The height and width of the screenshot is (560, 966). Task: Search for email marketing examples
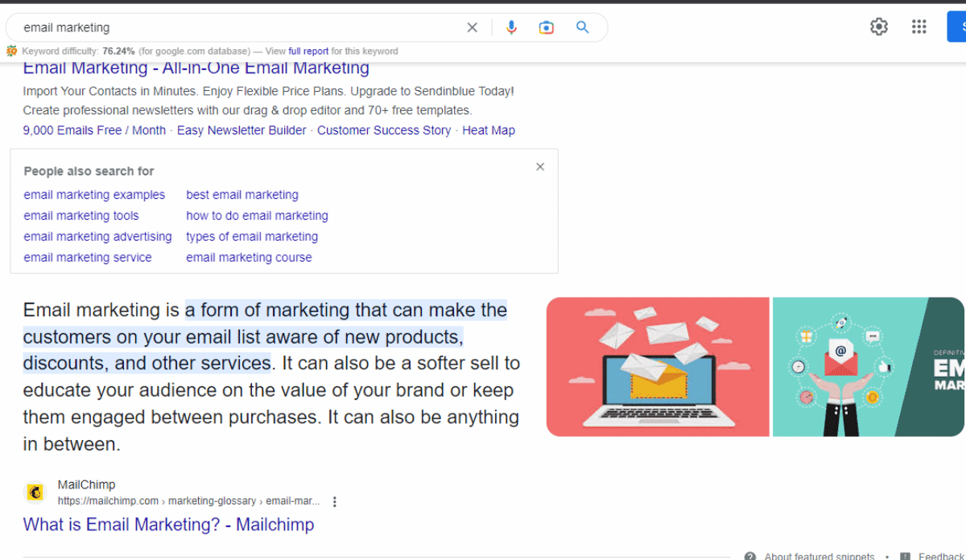click(x=94, y=195)
